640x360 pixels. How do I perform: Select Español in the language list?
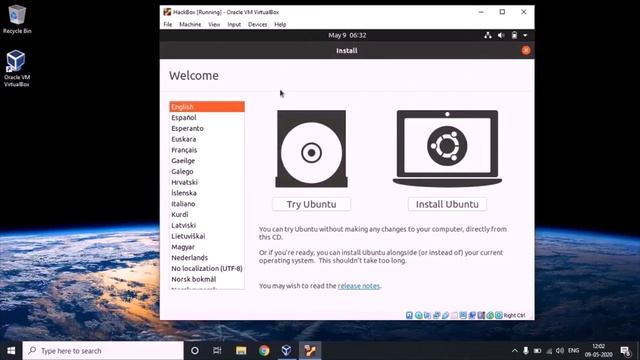point(207,118)
